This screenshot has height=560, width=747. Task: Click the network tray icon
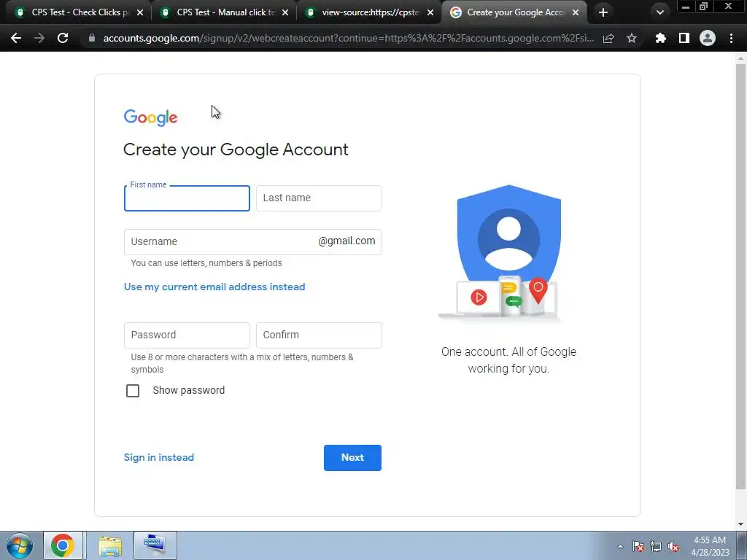(656, 546)
